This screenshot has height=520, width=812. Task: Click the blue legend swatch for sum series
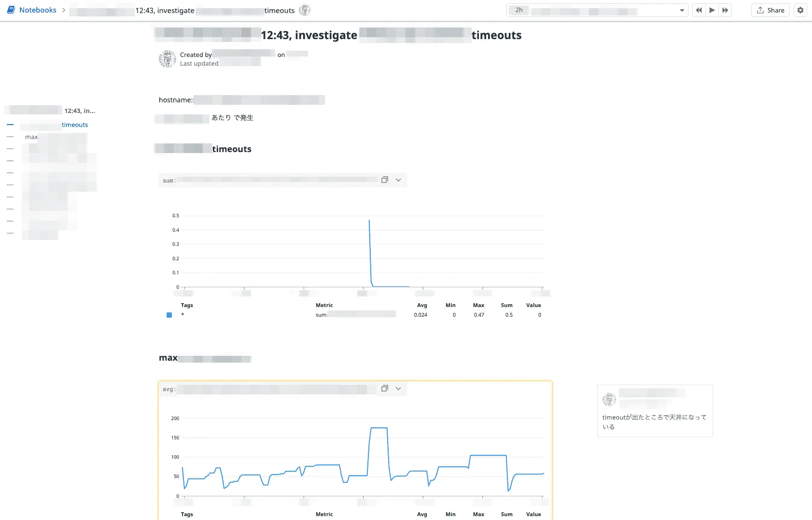(x=169, y=315)
